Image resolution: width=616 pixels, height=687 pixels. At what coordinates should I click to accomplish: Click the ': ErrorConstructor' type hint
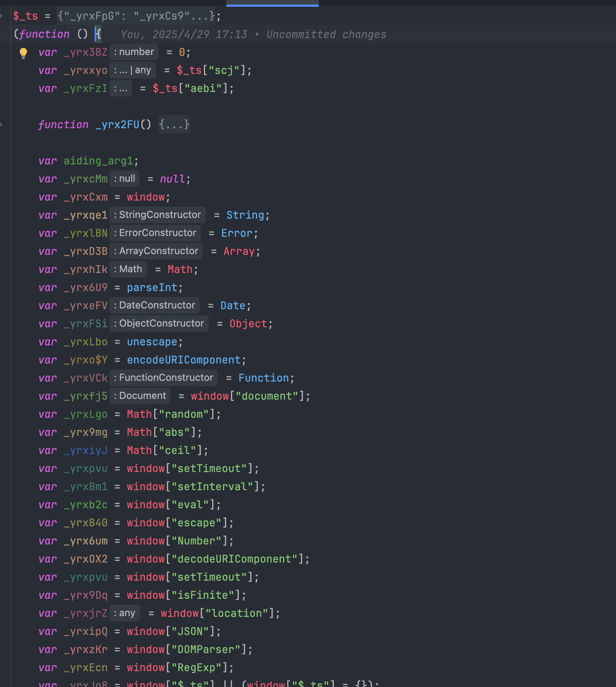pyautogui.click(x=155, y=233)
